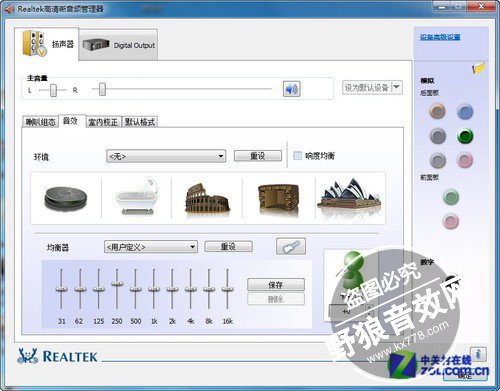Open the 室内校正 room correction tab

pos(103,122)
